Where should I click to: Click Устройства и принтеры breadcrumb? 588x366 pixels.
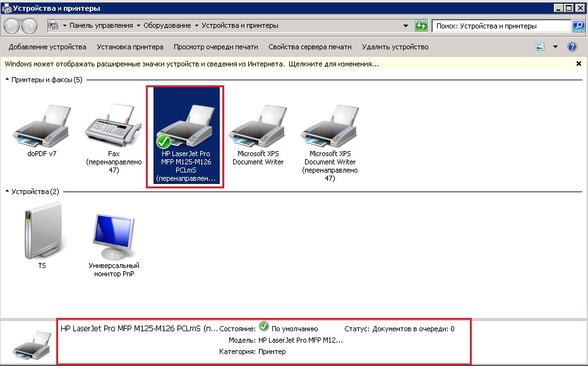[x=240, y=25]
